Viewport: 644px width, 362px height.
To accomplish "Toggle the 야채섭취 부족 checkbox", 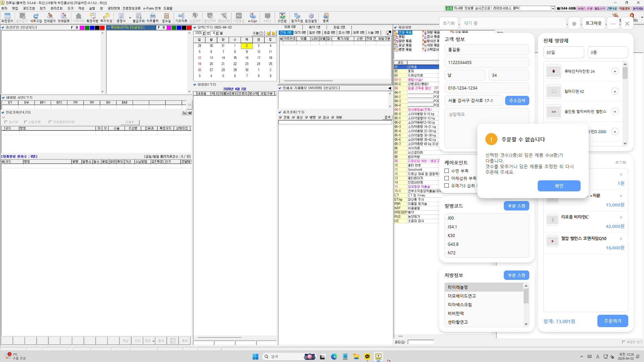I will 446,178.
